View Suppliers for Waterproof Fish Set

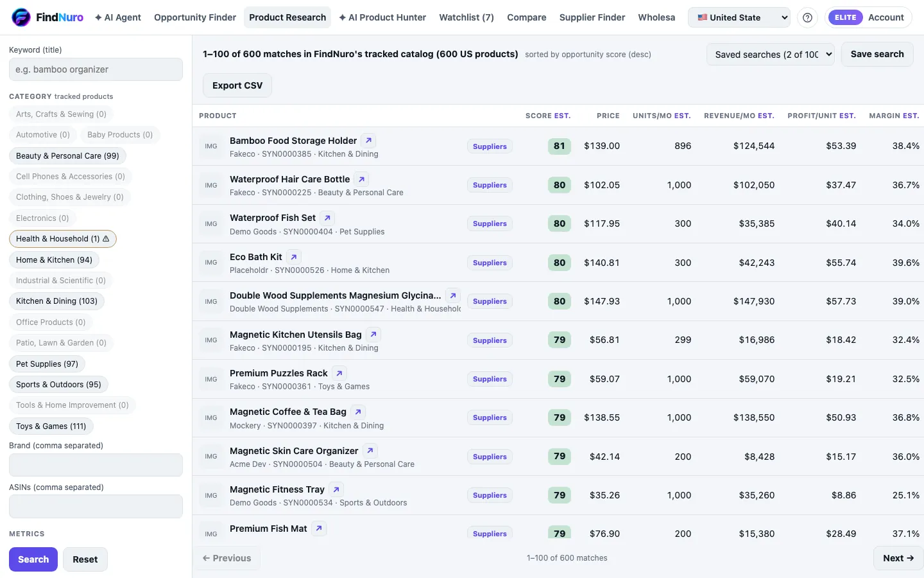(490, 223)
